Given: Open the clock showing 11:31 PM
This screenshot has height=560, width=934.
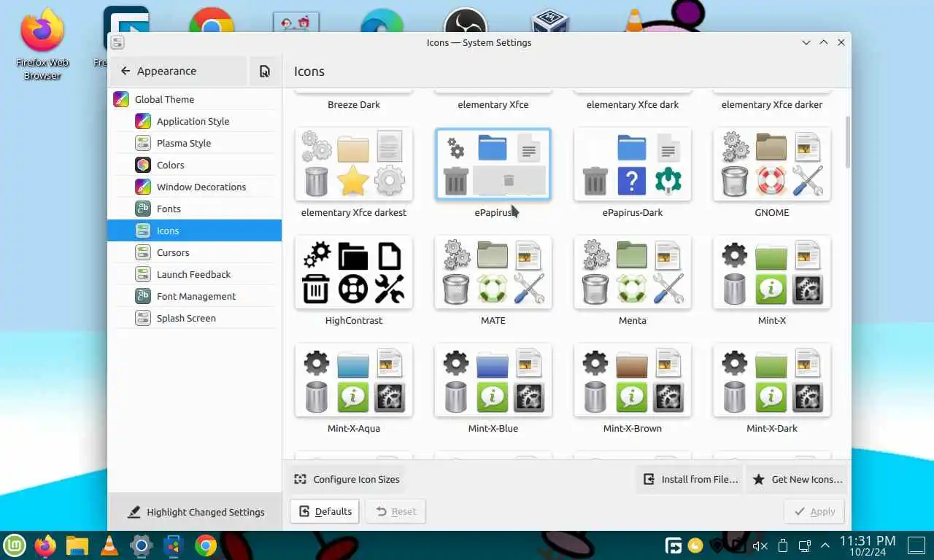Looking at the screenshot, I should click(867, 545).
